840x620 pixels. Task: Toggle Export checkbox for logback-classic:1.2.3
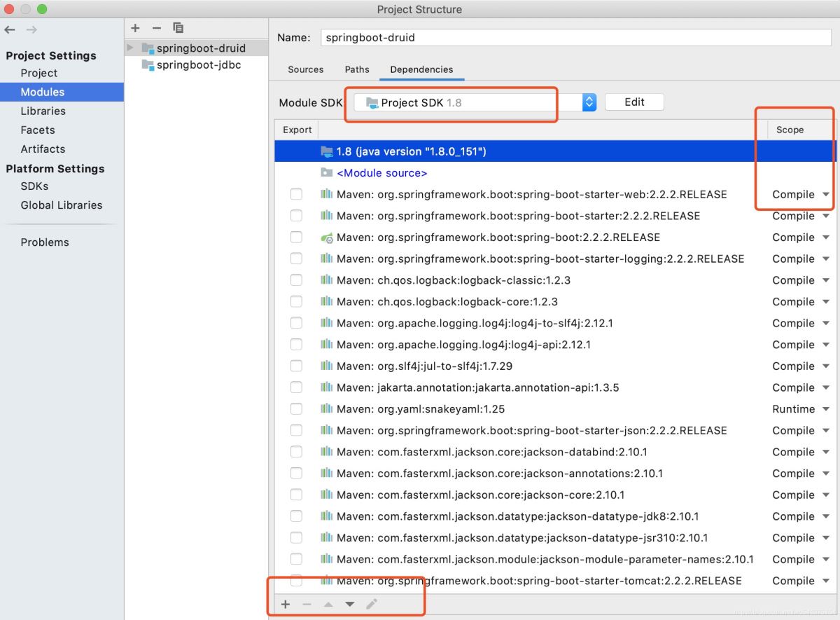pyautogui.click(x=296, y=280)
